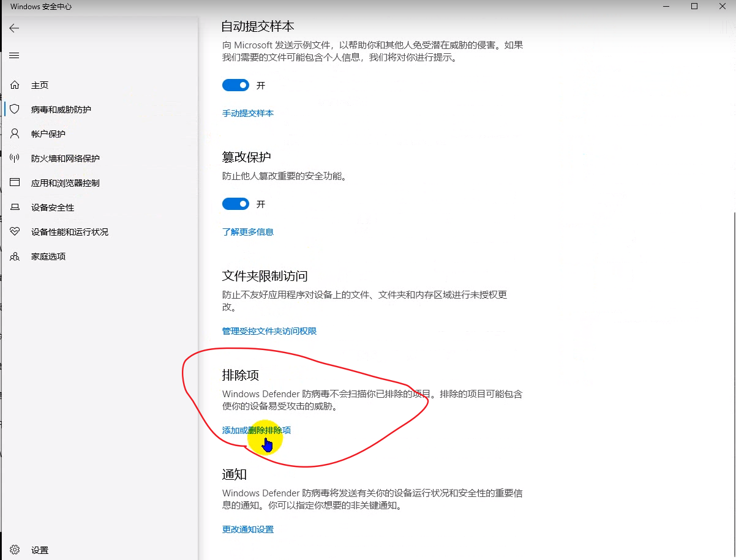Click the shield icon for 病毒和威胁防护
This screenshot has width=736, height=560.
click(x=15, y=110)
